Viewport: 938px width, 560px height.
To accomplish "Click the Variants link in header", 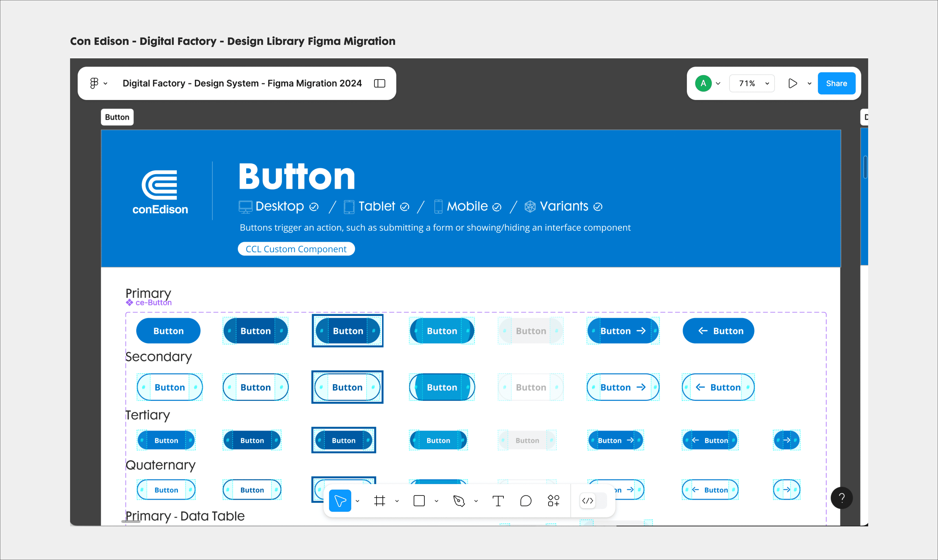I will pos(564,206).
